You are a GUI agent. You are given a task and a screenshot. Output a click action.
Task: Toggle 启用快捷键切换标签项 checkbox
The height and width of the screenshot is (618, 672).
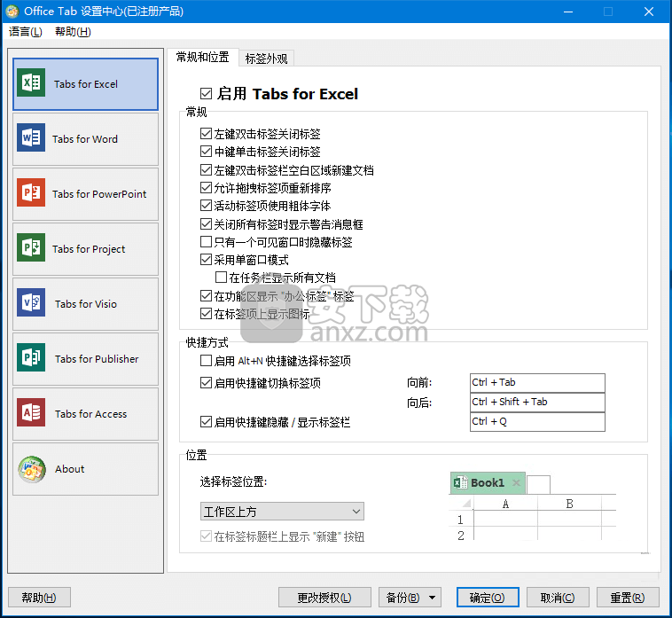207,383
